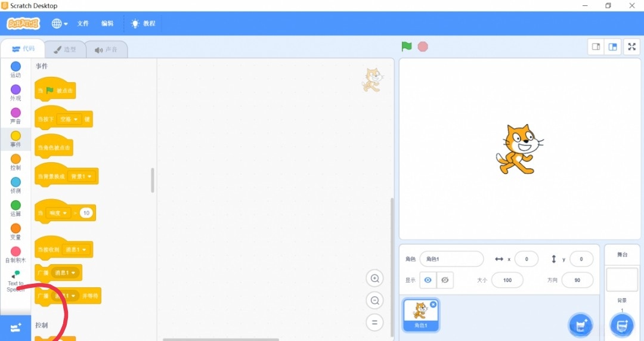The height and width of the screenshot is (341, 644).
Task: Select the stage backdrop thumbnail
Action: (622, 280)
